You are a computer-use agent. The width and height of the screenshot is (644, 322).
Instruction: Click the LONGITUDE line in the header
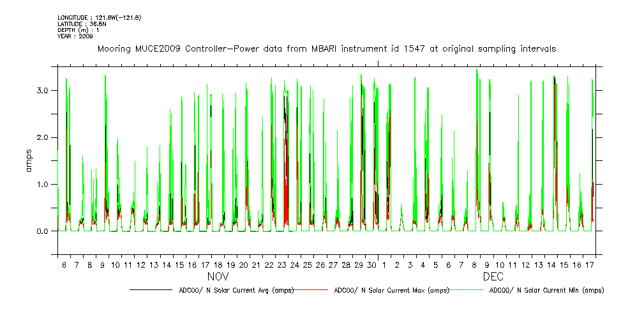coord(99,17)
